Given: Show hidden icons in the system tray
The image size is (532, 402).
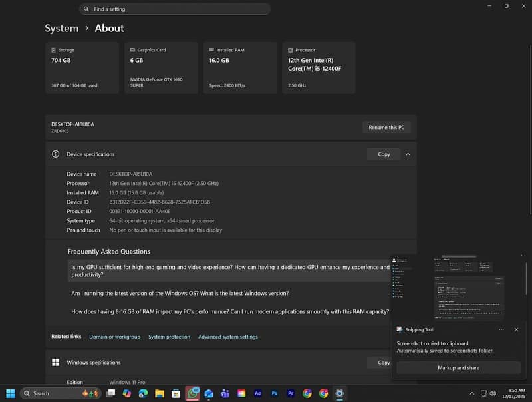Looking at the screenshot, I should pos(472,393).
